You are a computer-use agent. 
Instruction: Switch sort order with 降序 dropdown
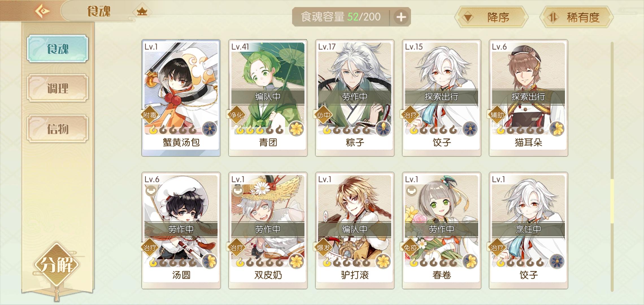(x=491, y=17)
